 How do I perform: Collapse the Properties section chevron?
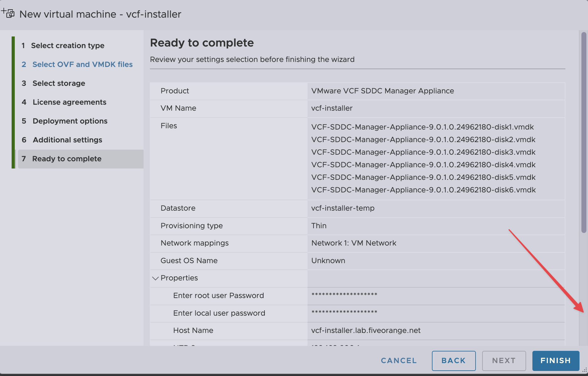(x=155, y=278)
